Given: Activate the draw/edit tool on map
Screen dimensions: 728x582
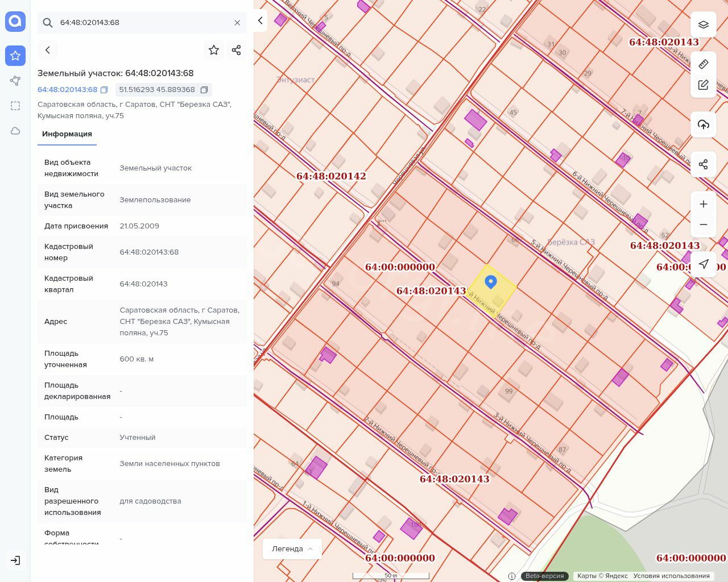Looking at the screenshot, I should [704, 85].
